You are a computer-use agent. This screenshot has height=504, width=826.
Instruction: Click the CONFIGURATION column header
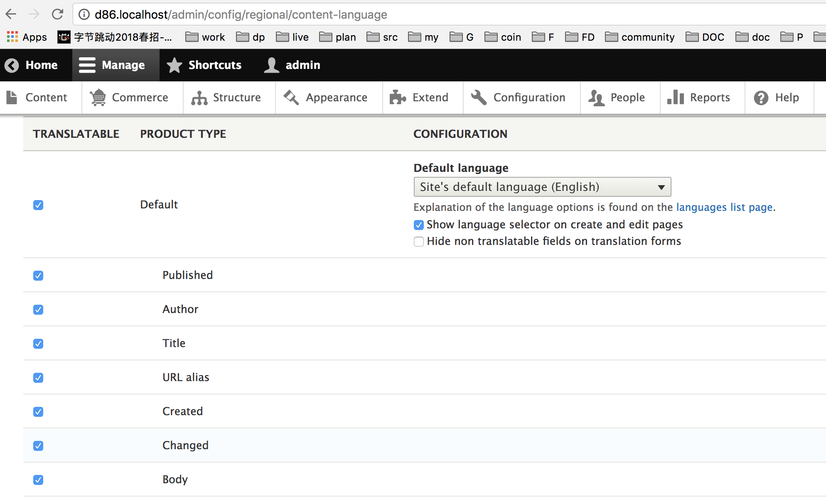[x=460, y=134]
